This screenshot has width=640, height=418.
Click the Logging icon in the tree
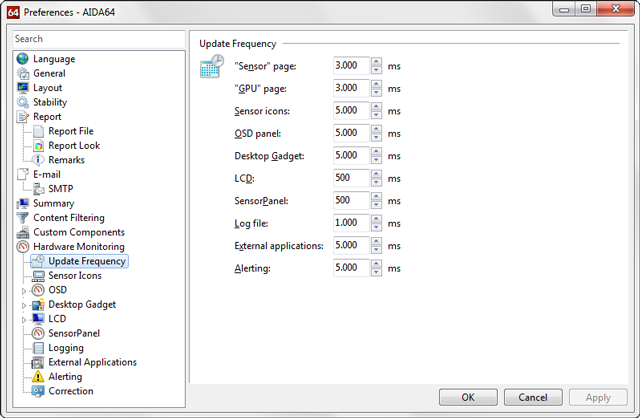point(38,348)
